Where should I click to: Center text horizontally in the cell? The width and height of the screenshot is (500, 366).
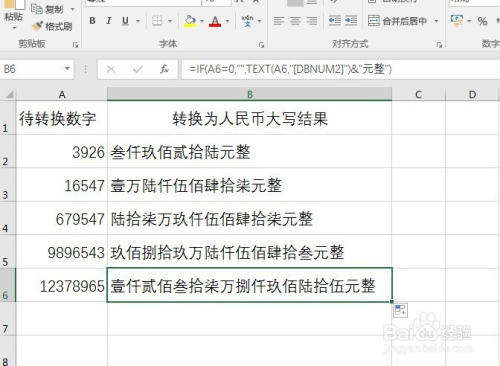[295, 21]
